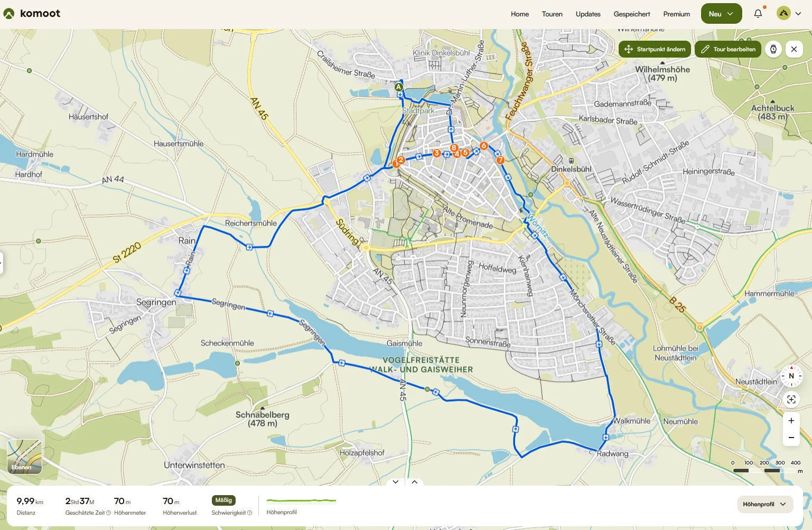
Task: Click the Startpunkt ändern button
Action: coord(655,49)
